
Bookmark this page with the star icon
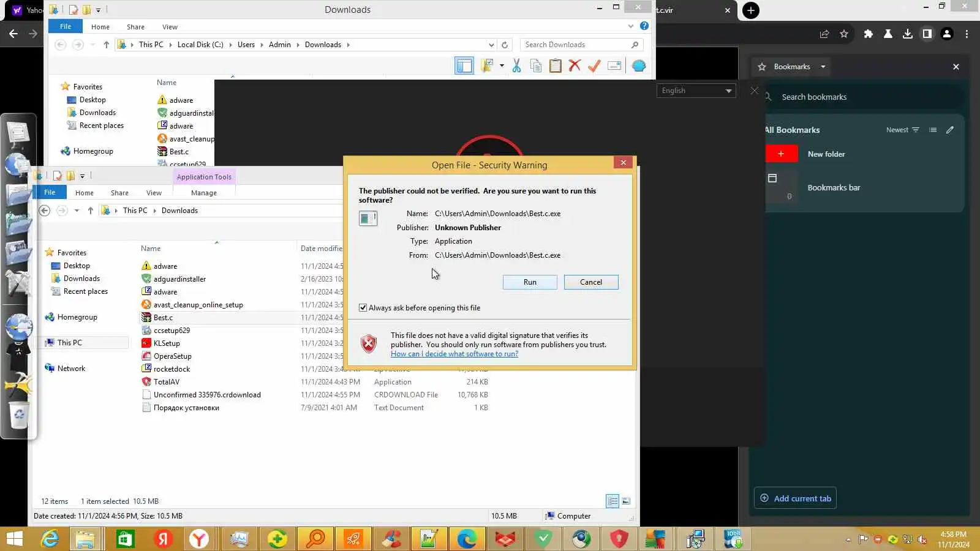tap(844, 34)
